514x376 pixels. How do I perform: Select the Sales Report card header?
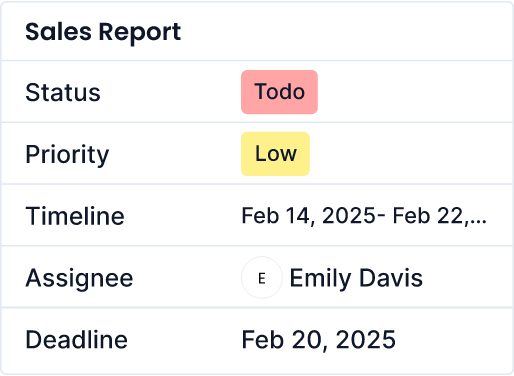click(257, 32)
